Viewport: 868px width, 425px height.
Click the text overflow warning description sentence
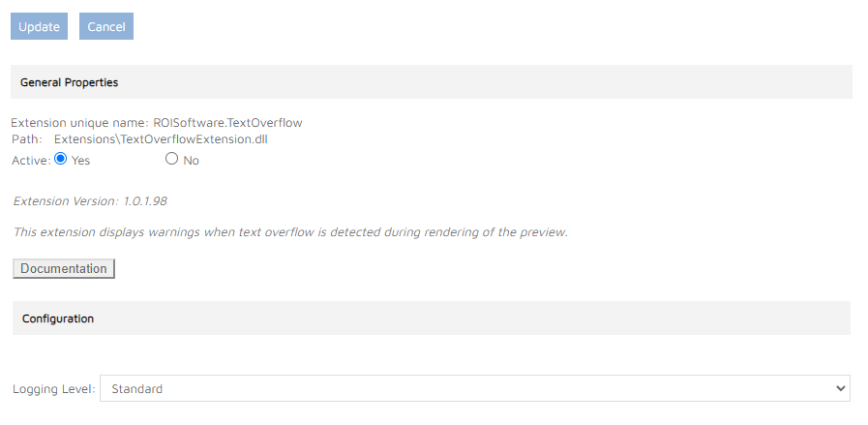(x=290, y=232)
